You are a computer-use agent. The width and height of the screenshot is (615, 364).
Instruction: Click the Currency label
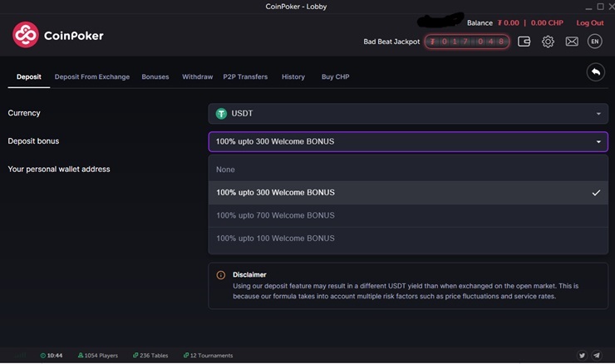[24, 113]
